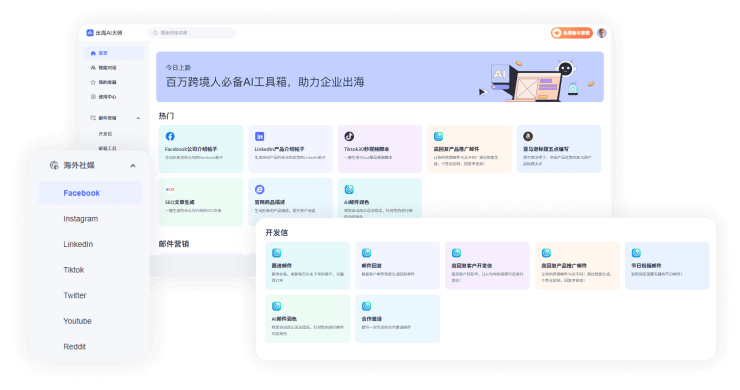
Task: Click the round purple icon on 官网商品描述 card
Action: tap(260, 189)
